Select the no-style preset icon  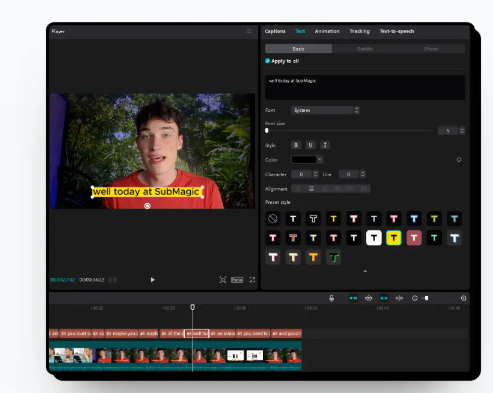[273, 219]
